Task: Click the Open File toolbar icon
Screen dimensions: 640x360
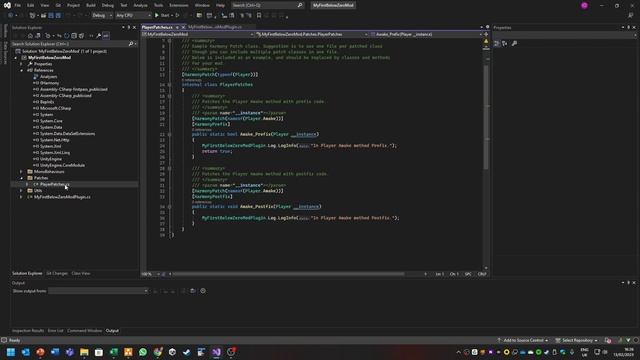Action: pyautogui.click(x=43, y=16)
